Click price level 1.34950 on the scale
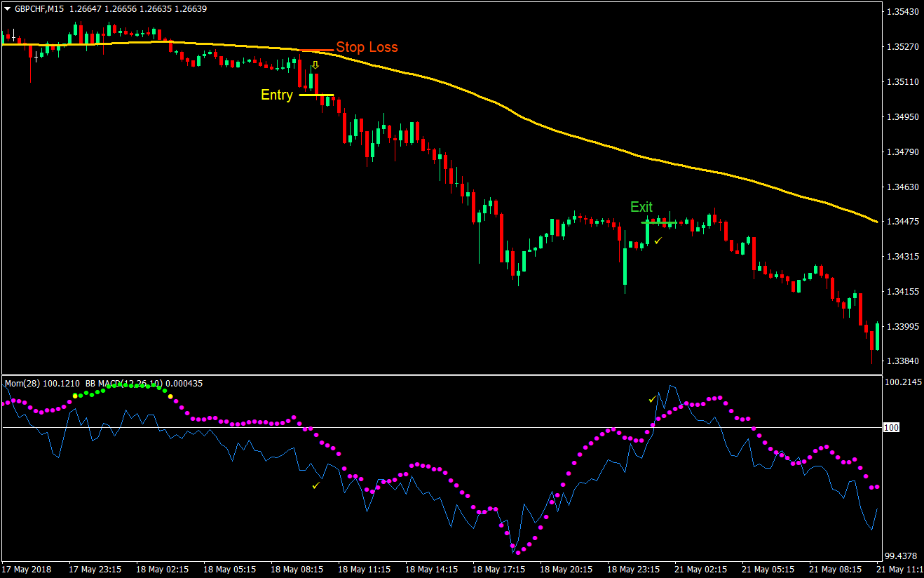Viewport: 924px width, 578px height. [x=902, y=117]
